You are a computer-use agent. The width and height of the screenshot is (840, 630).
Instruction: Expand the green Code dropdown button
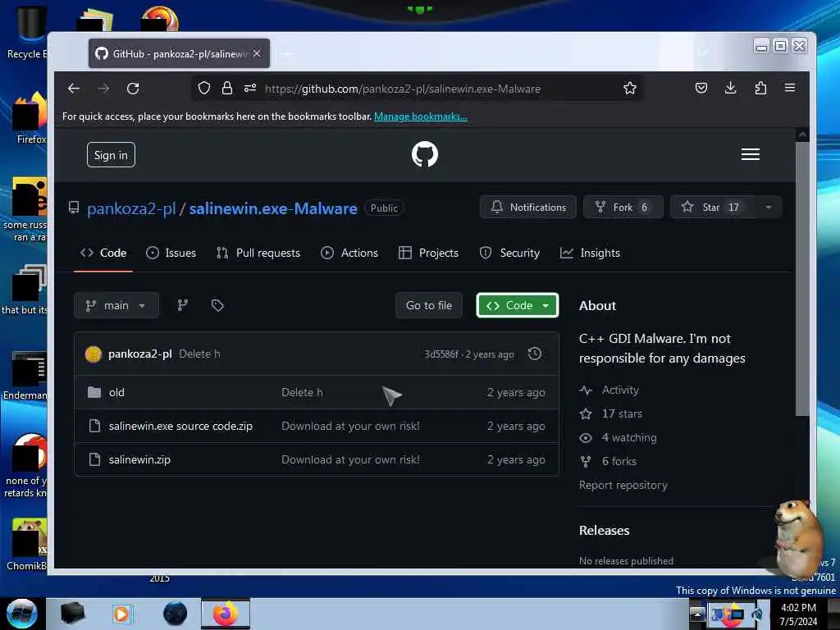(517, 305)
